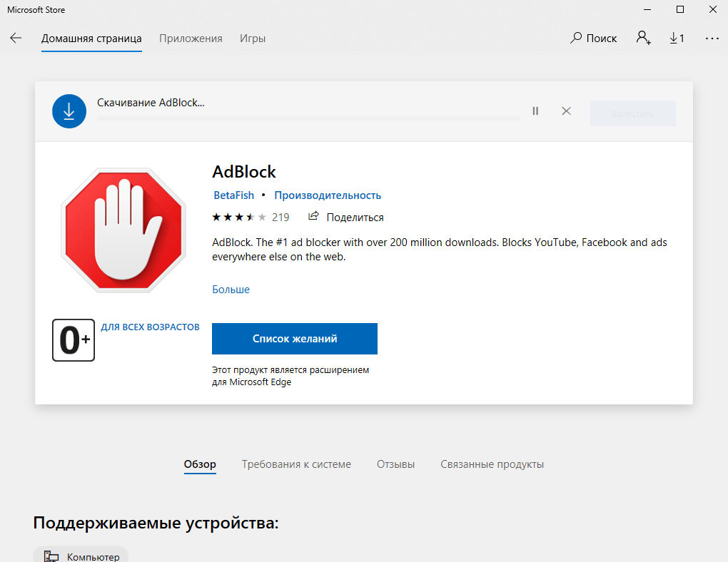Viewport: 728px width, 562px height.
Task: Go back with the back arrow
Action: (x=16, y=38)
